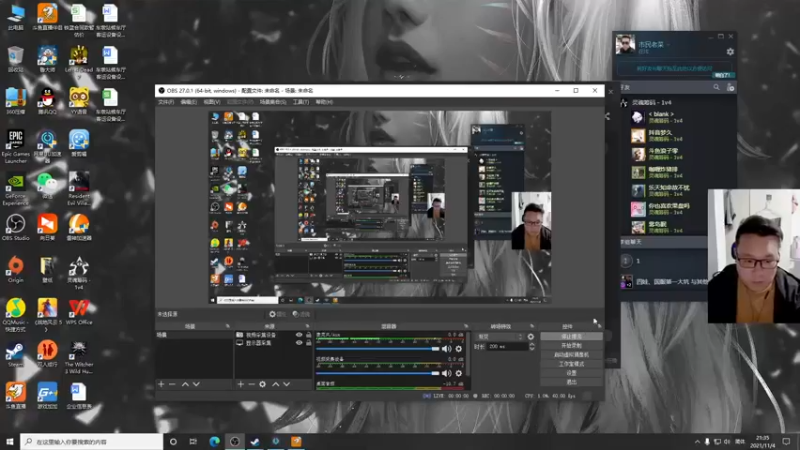Open 视图(V) menu in OBS
The image size is (800, 450).
coord(212,102)
